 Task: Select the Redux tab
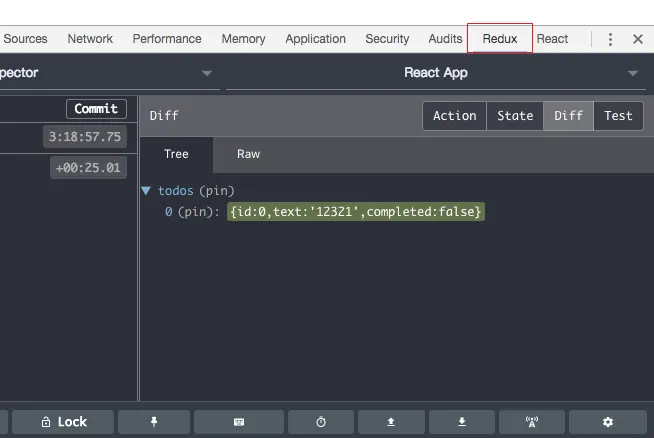(500, 39)
